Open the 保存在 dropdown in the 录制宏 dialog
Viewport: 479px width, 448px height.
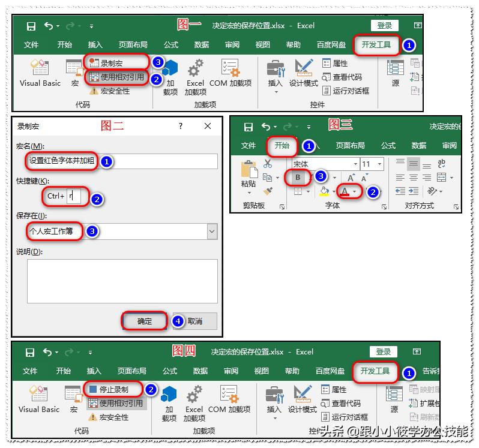(x=212, y=231)
